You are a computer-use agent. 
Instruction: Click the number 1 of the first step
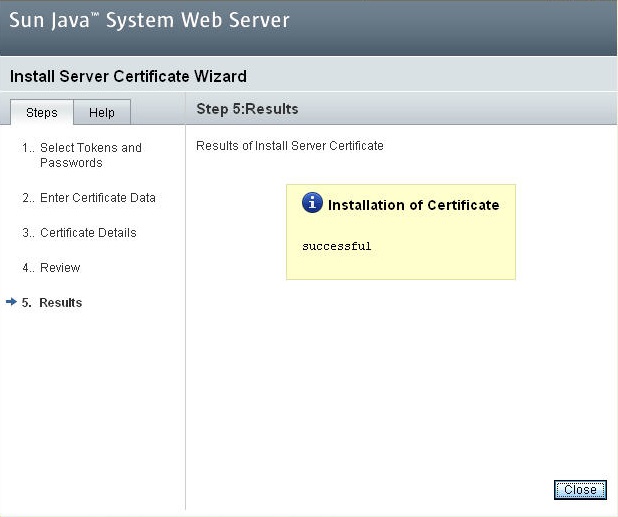[25, 148]
